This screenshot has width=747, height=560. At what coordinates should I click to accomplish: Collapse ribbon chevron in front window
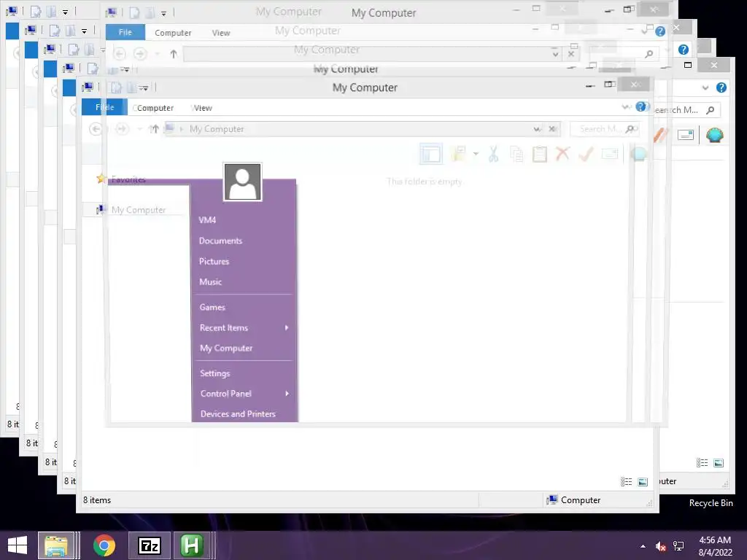[x=627, y=107]
